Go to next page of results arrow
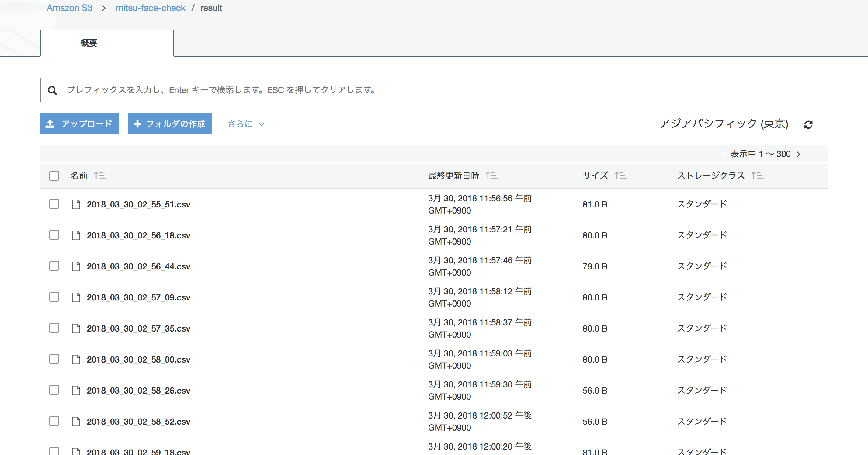This screenshot has height=455, width=868. [x=798, y=155]
